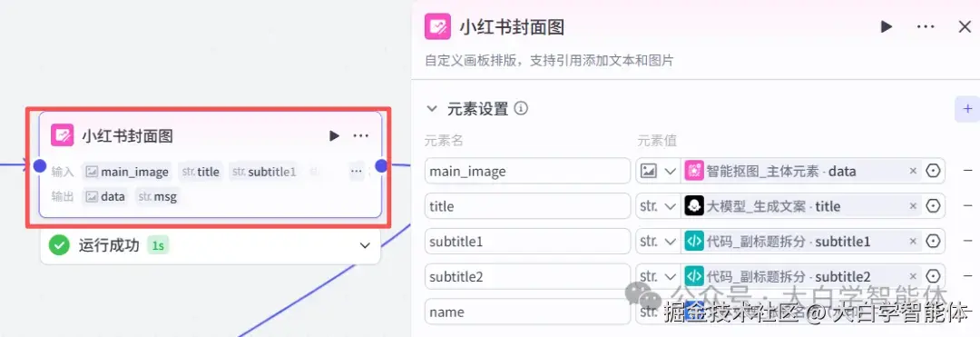Open variable picker for subtitle2 row
The height and width of the screenshot is (337, 980).
[x=933, y=276]
